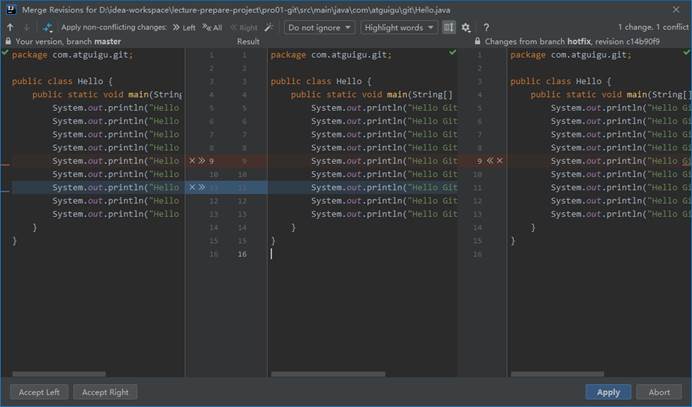Screen dimensions: 692x407
Task: Click the magic wand resolve icon
Action: coord(269,28)
